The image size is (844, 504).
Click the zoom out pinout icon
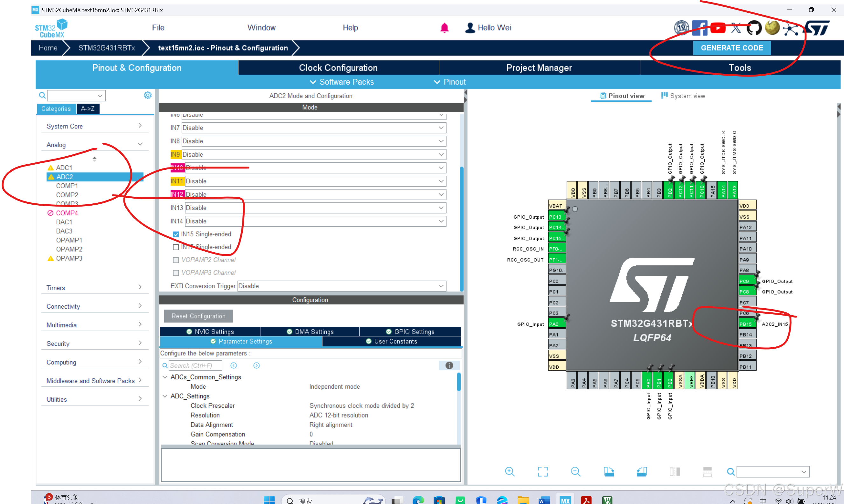[x=575, y=472]
